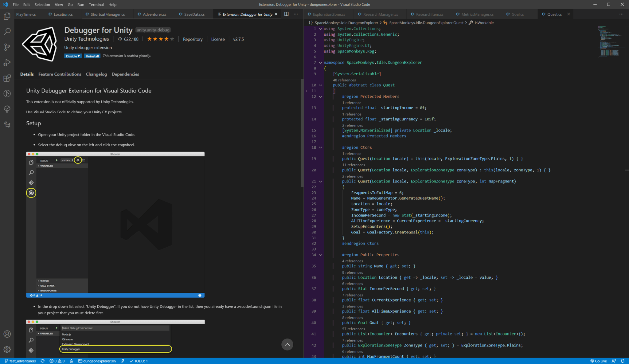Switch to the Dependencies tab

coord(125,74)
